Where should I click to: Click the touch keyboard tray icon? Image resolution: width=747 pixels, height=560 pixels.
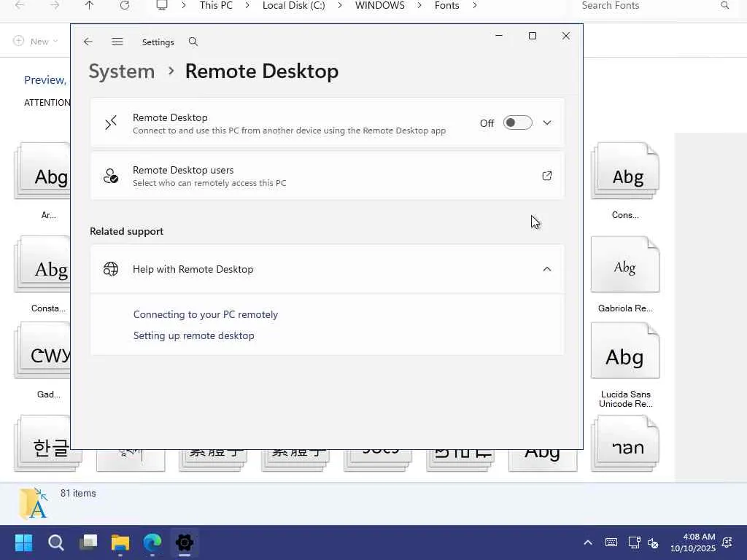point(611,542)
